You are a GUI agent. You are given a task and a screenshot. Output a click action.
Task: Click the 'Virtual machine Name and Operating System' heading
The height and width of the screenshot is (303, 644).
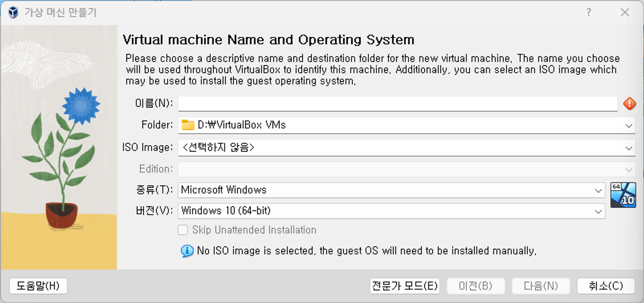268,40
